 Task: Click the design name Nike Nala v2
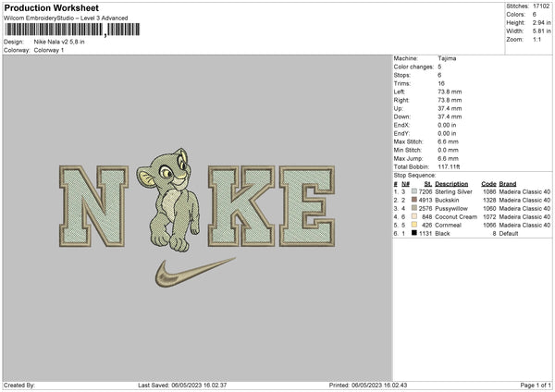click(x=59, y=42)
